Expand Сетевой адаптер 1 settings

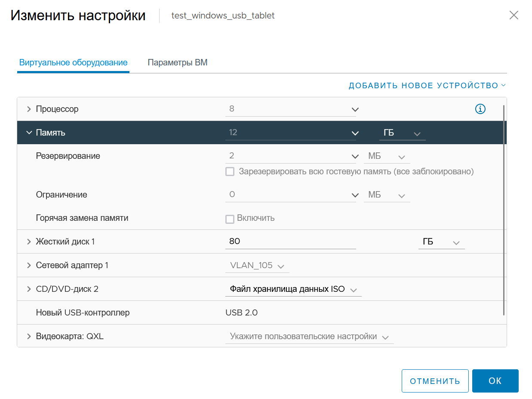coord(29,265)
